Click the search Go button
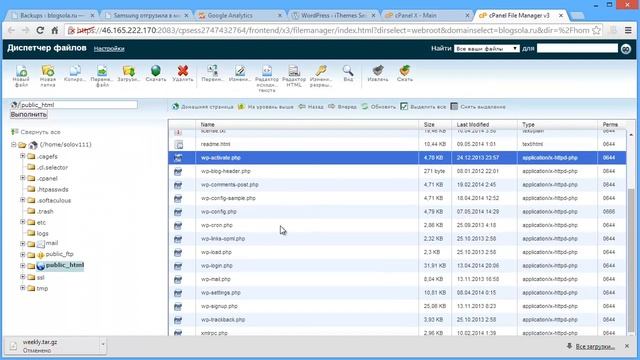The height and width of the screenshot is (360, 640). tap(626, 49)
